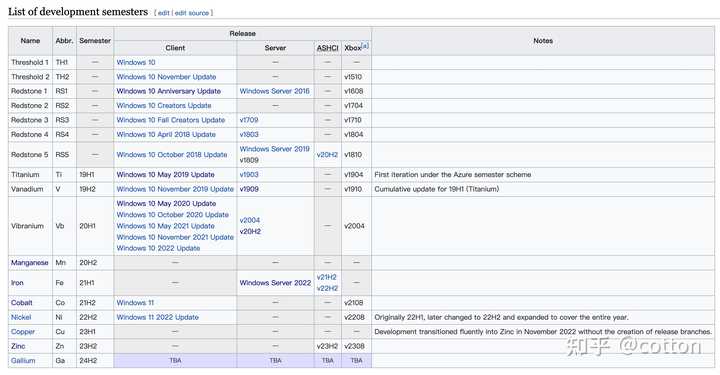Image resolution: width=720 pixels, height=375 pixels.
Task: Open Windows 10 April 2018 Update link
Action: (x=166, y=134)
